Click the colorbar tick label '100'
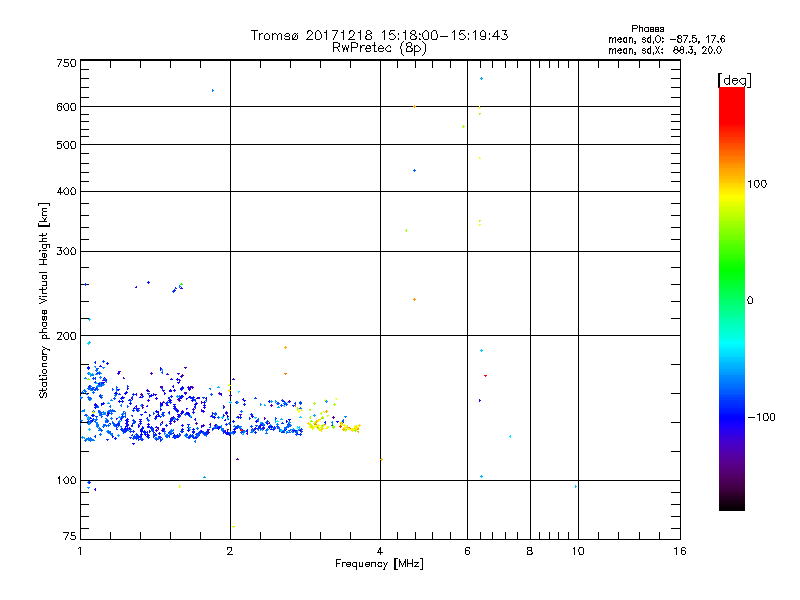Image resolution: width=800 pixels, height=600 pixels. 757,184
